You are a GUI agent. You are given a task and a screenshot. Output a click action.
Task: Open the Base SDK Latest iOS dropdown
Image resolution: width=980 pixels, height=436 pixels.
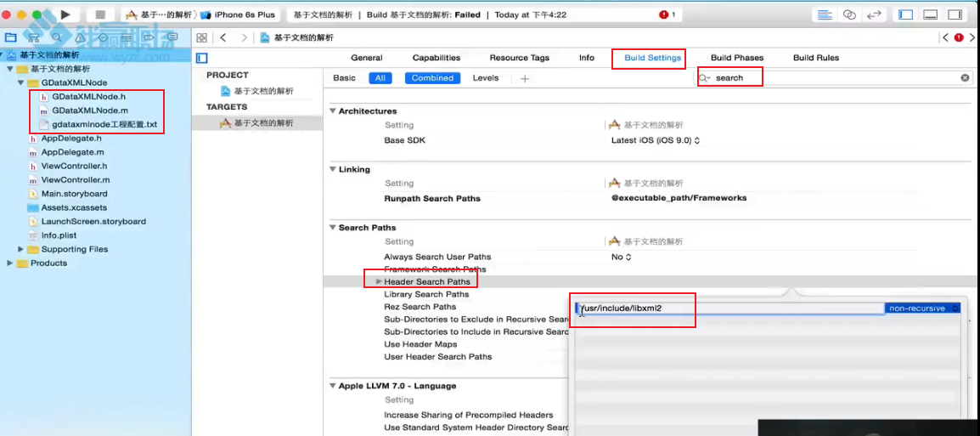pos(655,140)
